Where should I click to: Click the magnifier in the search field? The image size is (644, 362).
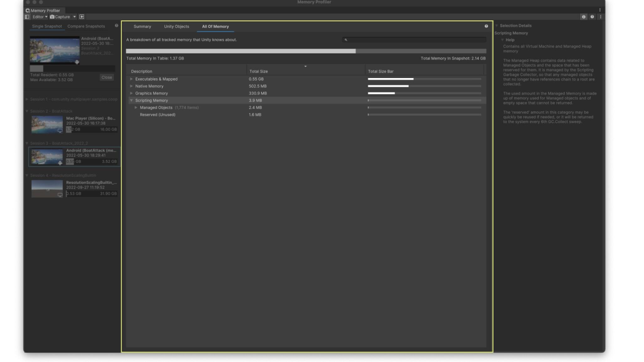[346, 39]
